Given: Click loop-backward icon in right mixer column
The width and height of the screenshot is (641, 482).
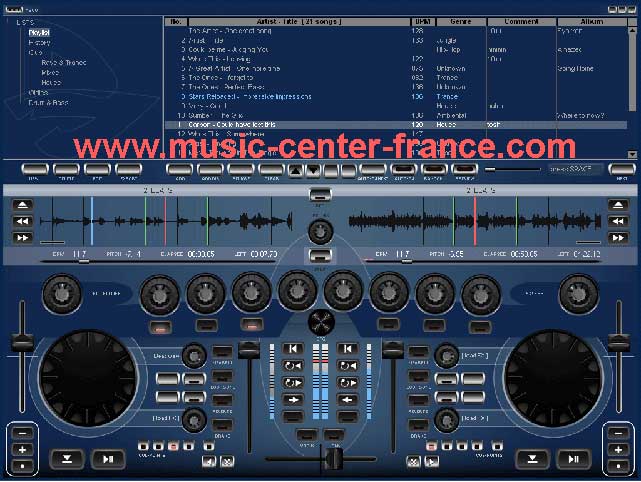Looking at the screenshot, I should (x=347, y=365).
